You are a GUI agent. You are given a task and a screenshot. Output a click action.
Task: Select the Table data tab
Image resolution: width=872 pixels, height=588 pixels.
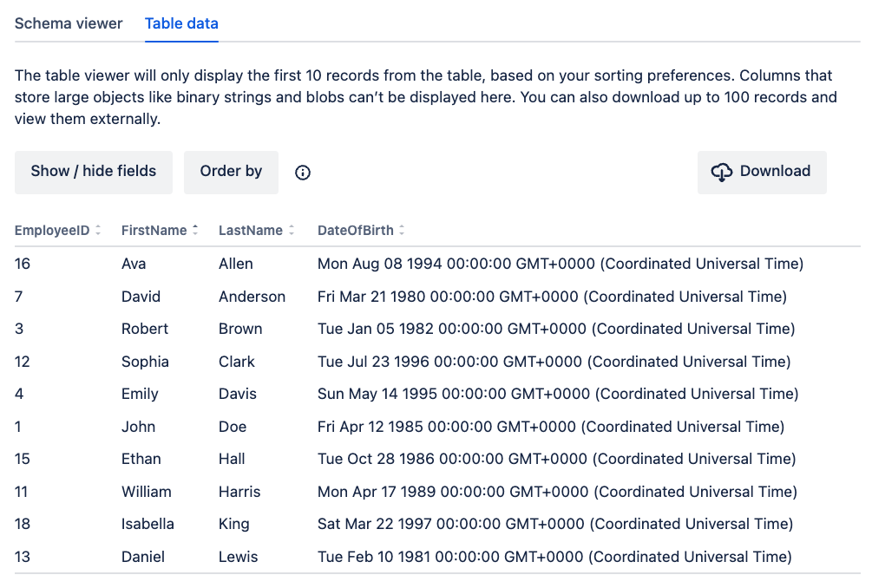[x=181, y=23]
